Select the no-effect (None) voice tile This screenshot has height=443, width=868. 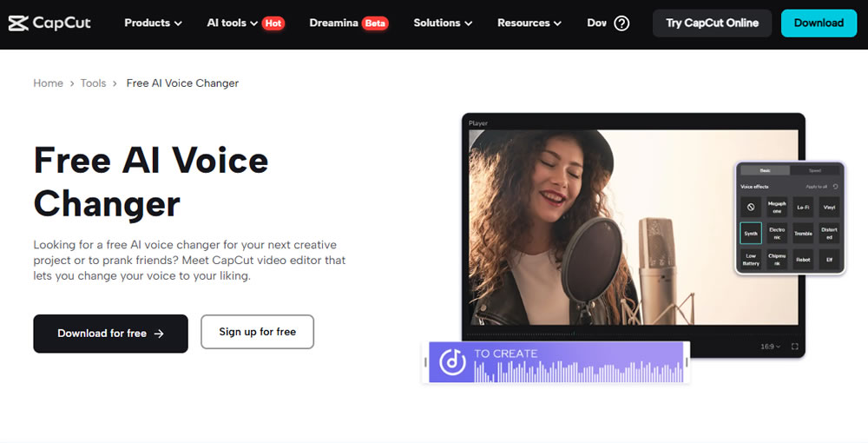point(751,207)
